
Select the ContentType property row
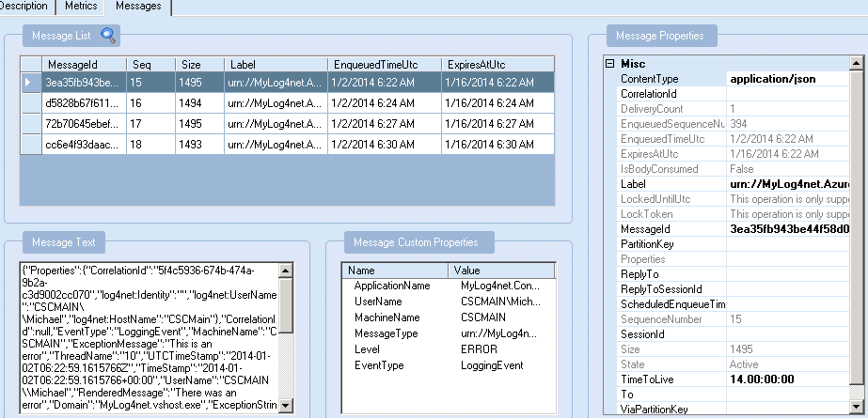click(x=734, y=79)
